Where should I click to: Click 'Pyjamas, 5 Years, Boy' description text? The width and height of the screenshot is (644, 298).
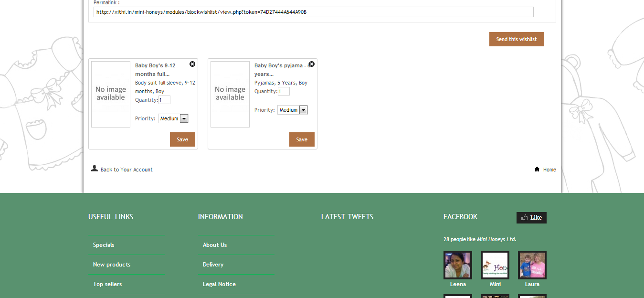click(x=281, y=83)
